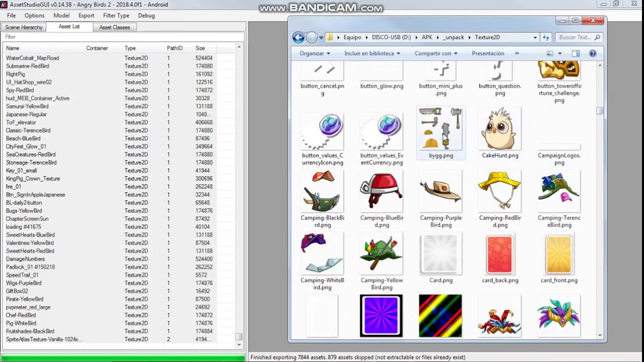Sort asset list by PathID column

179,48
